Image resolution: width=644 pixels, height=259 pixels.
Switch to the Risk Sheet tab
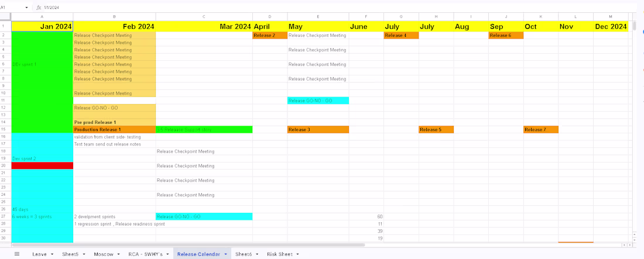[280, 254]
